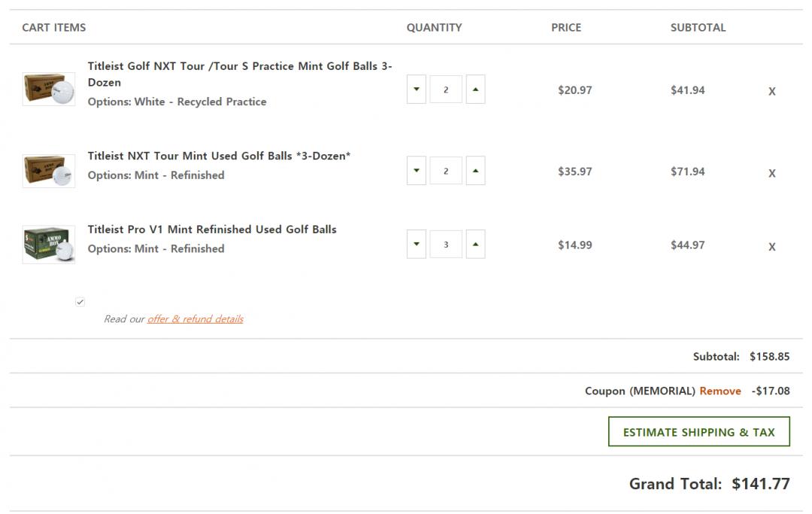Click Estimate Shipping & Tax button
Viewport: 812px width, 514px height.
pyautogui.click(x=698, y=432)
